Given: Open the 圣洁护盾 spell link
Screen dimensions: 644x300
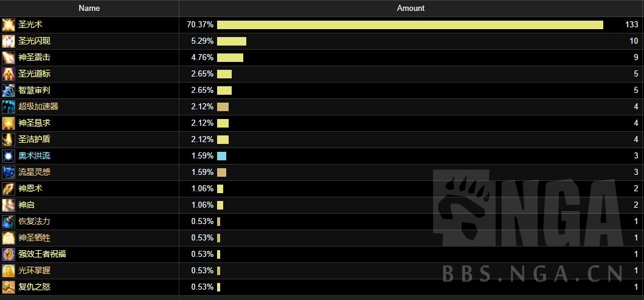Looking at the screenshot, I should tap(35, 140).
